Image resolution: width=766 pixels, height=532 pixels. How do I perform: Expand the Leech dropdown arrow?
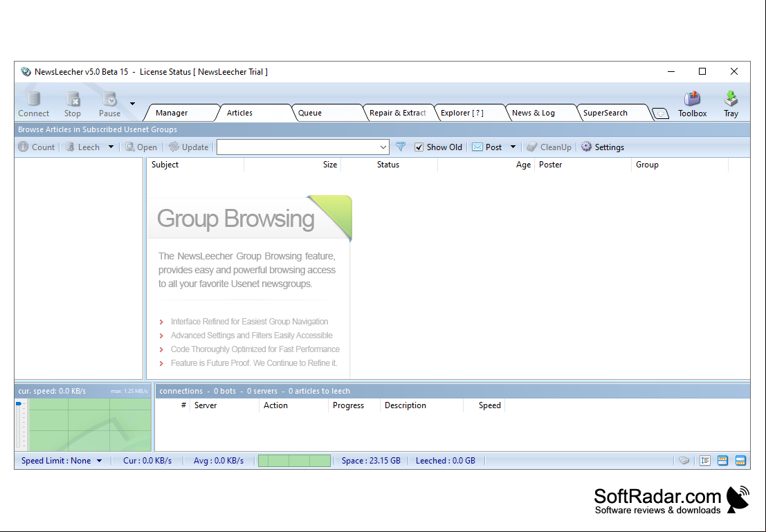(111, 147)
